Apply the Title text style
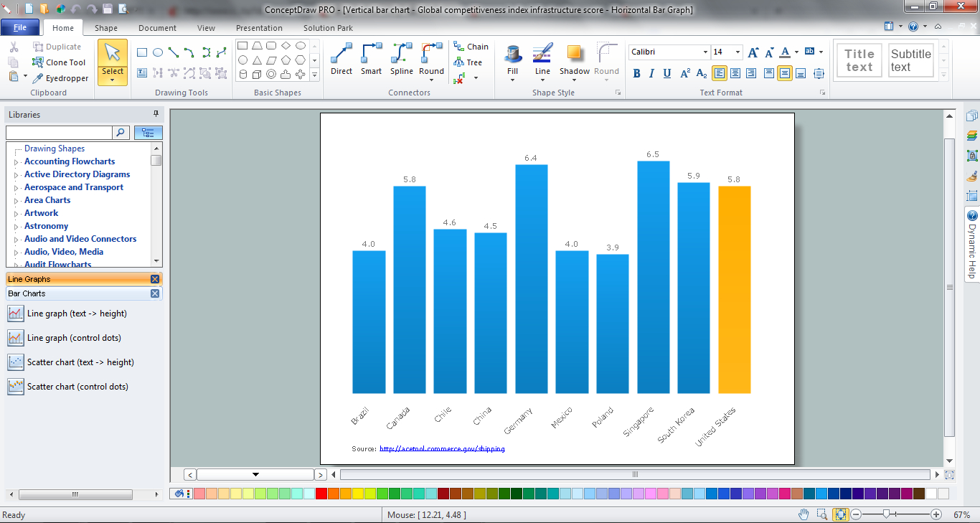Image resolution: width=980 pixels, height=523 pixels. (859, 60)
